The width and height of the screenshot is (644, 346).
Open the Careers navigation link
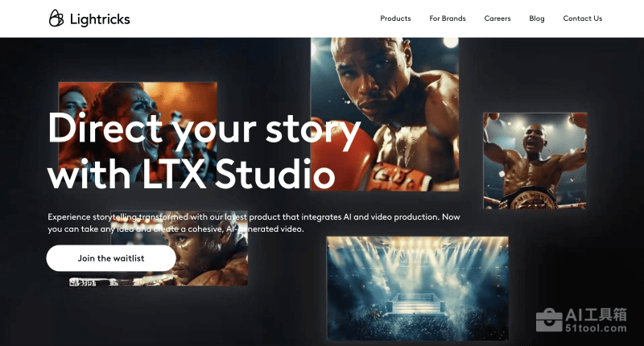(x=497, y=19)
